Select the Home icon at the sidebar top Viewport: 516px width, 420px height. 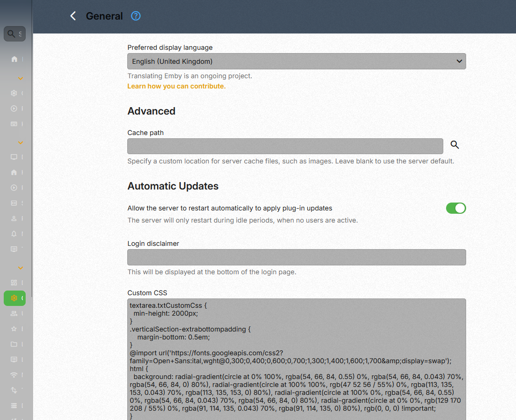coord(14,59)
